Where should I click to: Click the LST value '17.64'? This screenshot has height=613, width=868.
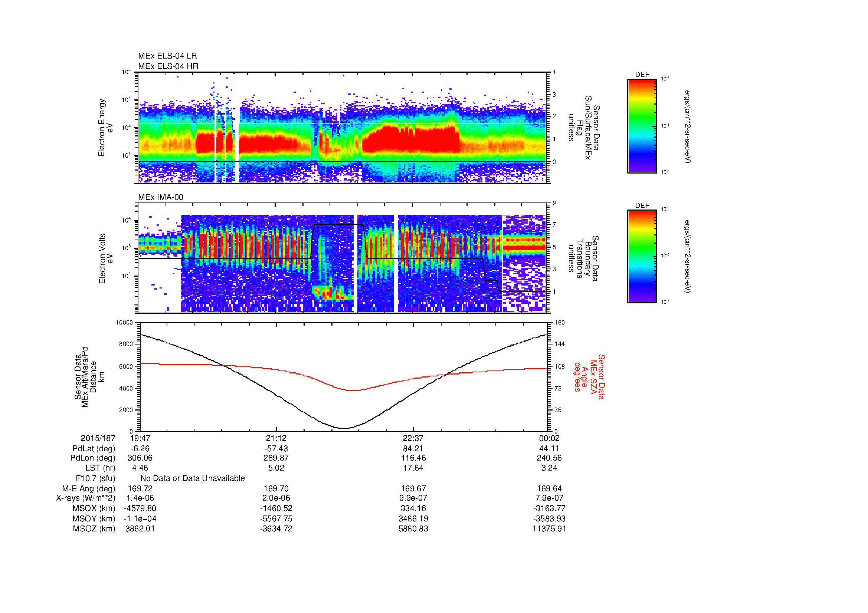(413, 468)
